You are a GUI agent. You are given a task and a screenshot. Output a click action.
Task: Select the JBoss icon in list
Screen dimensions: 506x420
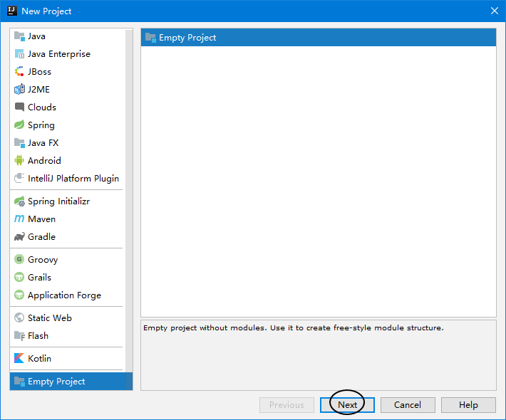[19, 72]
